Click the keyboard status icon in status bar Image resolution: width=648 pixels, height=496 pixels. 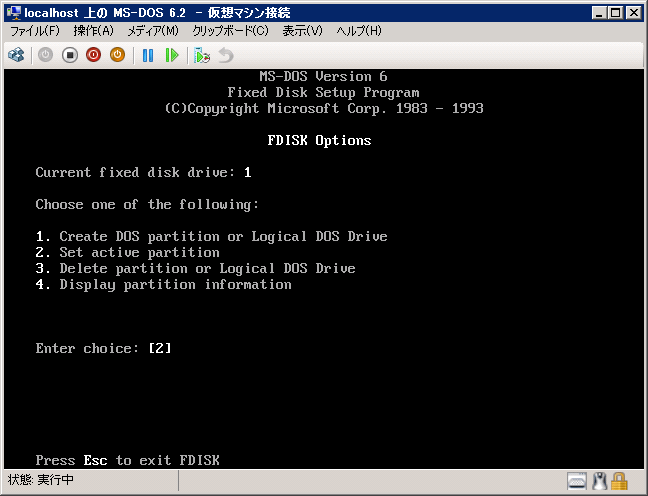click(577, 481)
